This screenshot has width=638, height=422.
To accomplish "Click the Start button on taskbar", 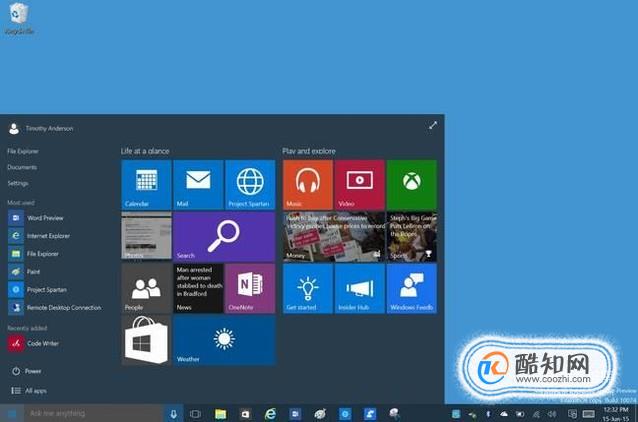I will pos(12,413).
